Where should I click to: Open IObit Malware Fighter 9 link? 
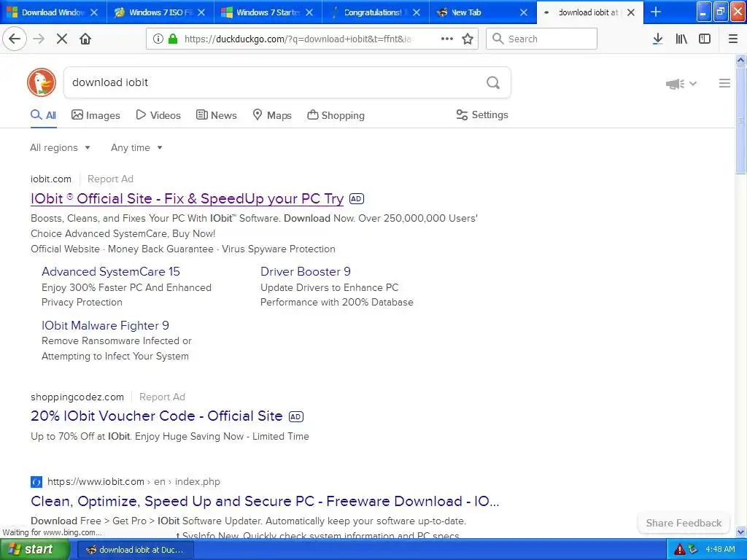coord(105,325)
